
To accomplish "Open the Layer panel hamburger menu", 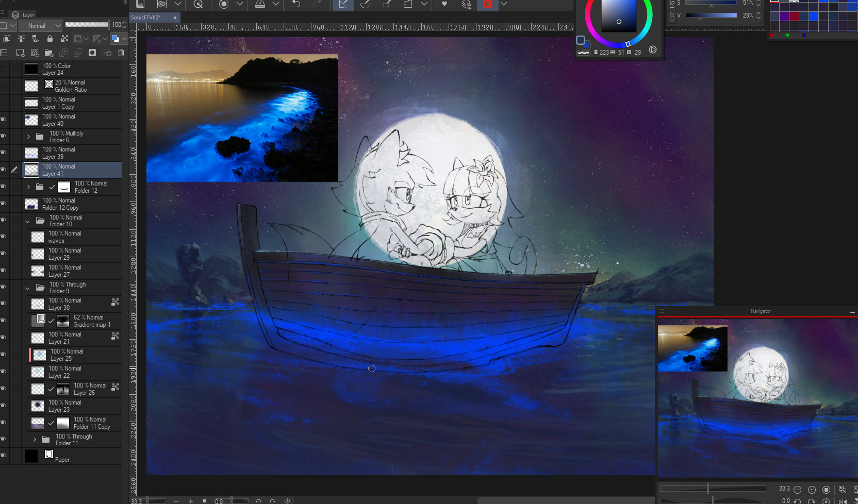I will click(x=3, y=12).
